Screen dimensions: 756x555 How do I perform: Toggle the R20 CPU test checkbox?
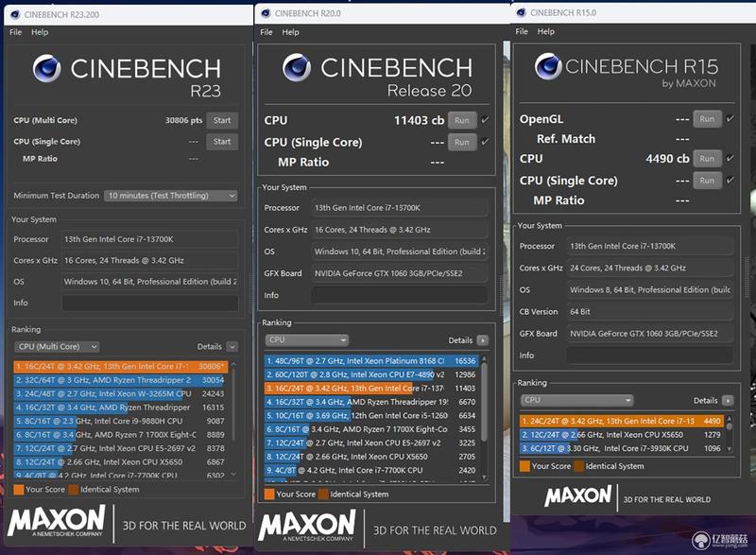[x=485, y=119]
